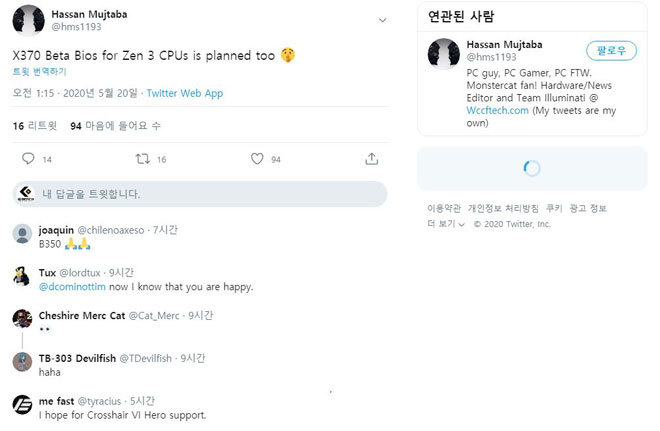
Task: Expand the 더 보기 footer menu
Action: click(441, 224)
